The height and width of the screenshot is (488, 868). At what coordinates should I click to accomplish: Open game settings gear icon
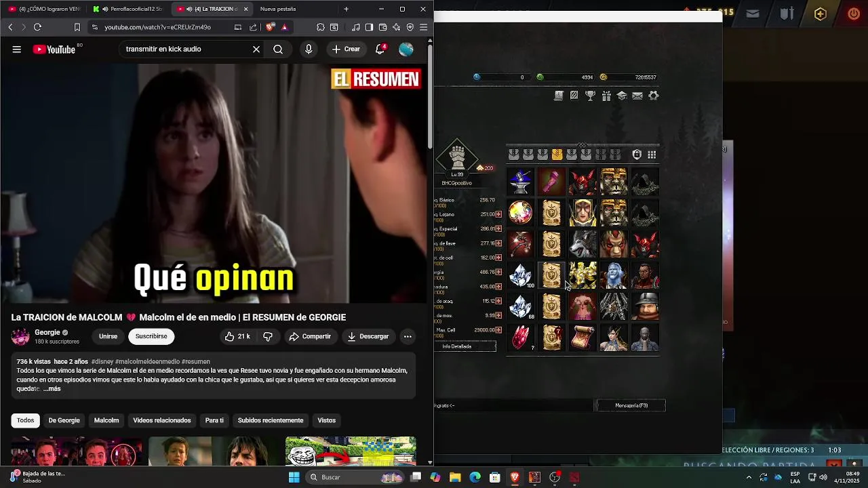654,96
